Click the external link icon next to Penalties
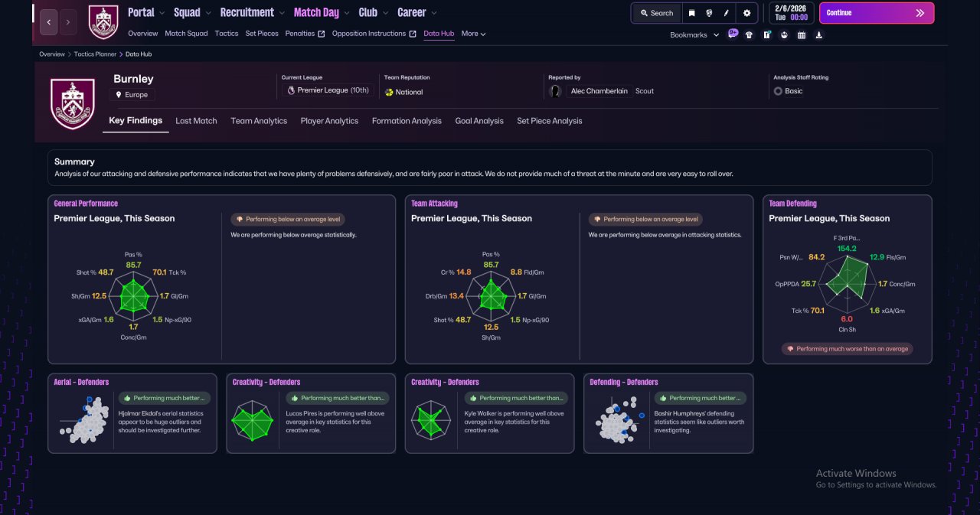 (x=322, y=34)
